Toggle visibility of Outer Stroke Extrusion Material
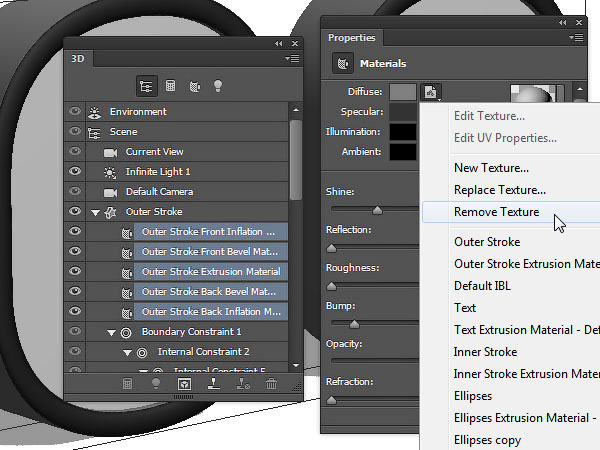 [x=74, y=272]
